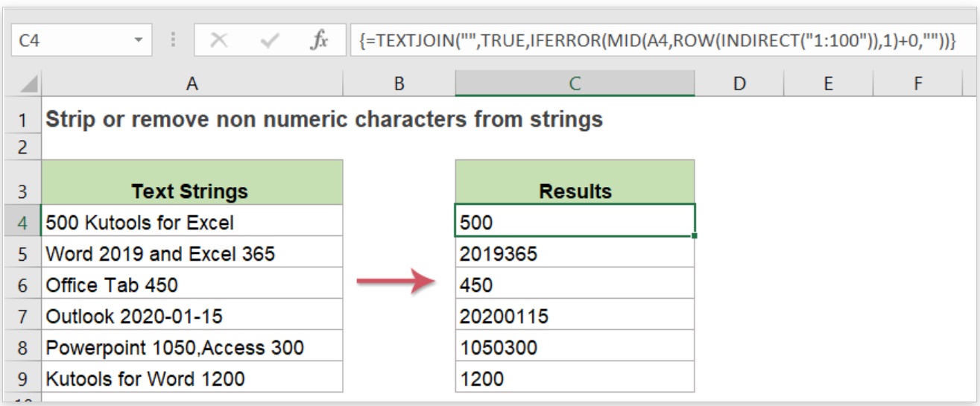Select row 1 header

[x=22, y=119]
